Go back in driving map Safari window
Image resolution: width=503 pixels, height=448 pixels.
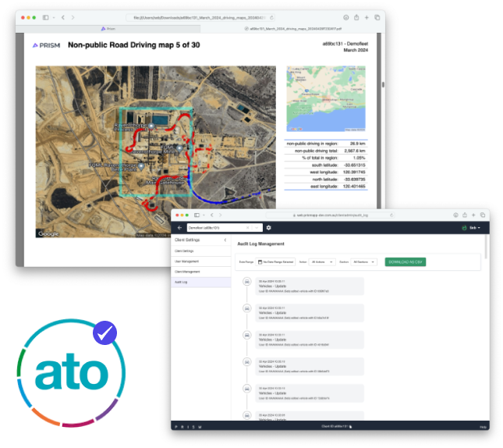[63, 17]
